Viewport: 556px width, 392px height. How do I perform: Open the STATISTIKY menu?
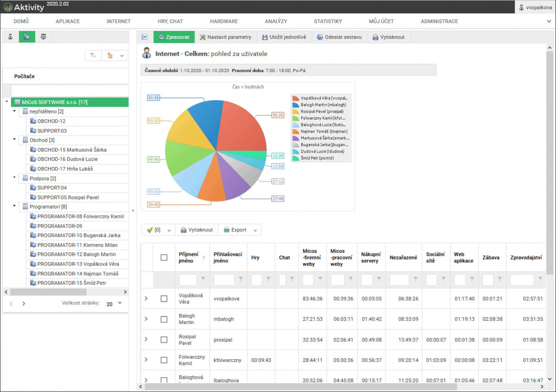point(328,21)
